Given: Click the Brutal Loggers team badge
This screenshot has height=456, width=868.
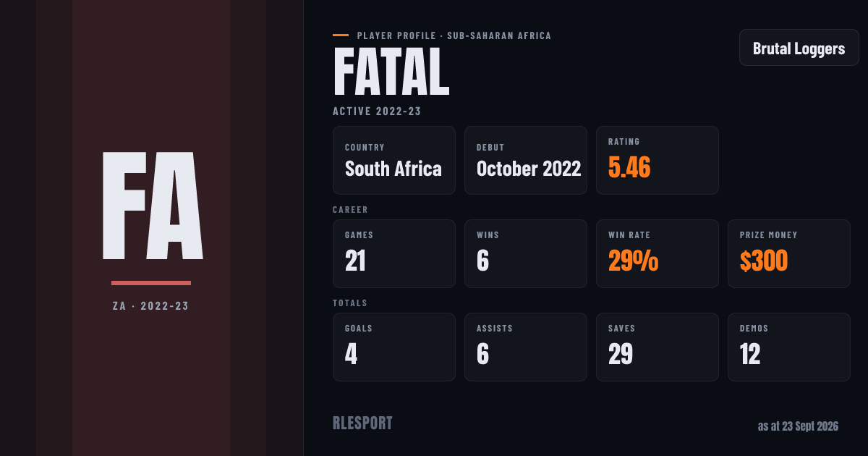Looking at the screenshot, I should [x=799, y=48].
